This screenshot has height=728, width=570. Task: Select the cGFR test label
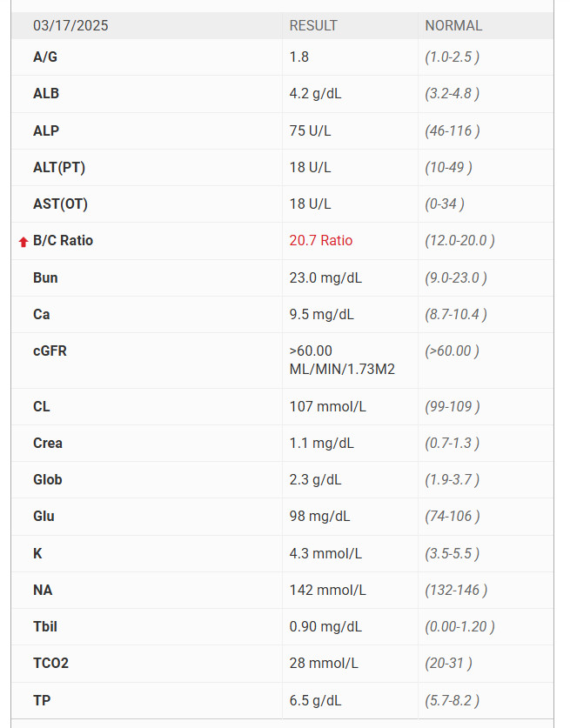50,351
